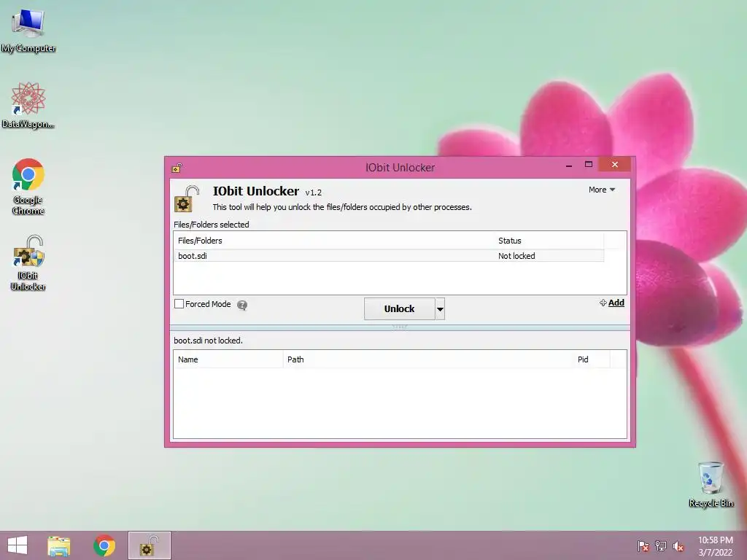Screen dimensions: 747x560
Task: Select IObit Unlocker taskbar button
Action: click(149, 545)
